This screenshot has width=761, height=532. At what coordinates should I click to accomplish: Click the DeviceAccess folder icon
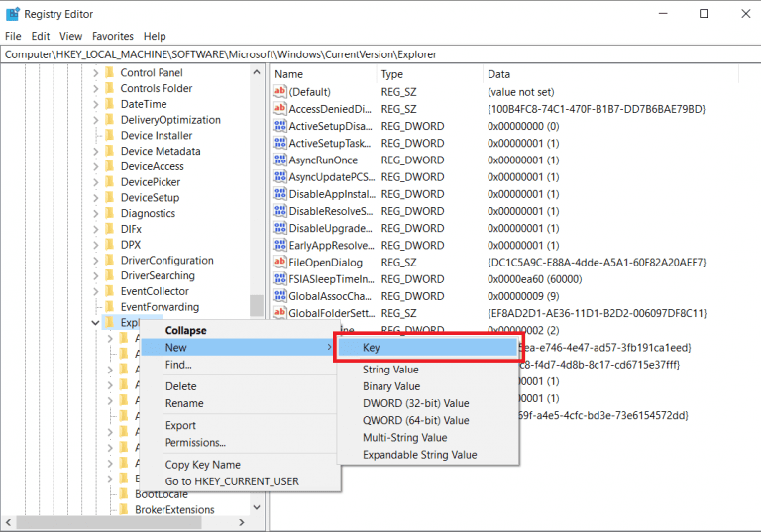(x=110, y=166)
